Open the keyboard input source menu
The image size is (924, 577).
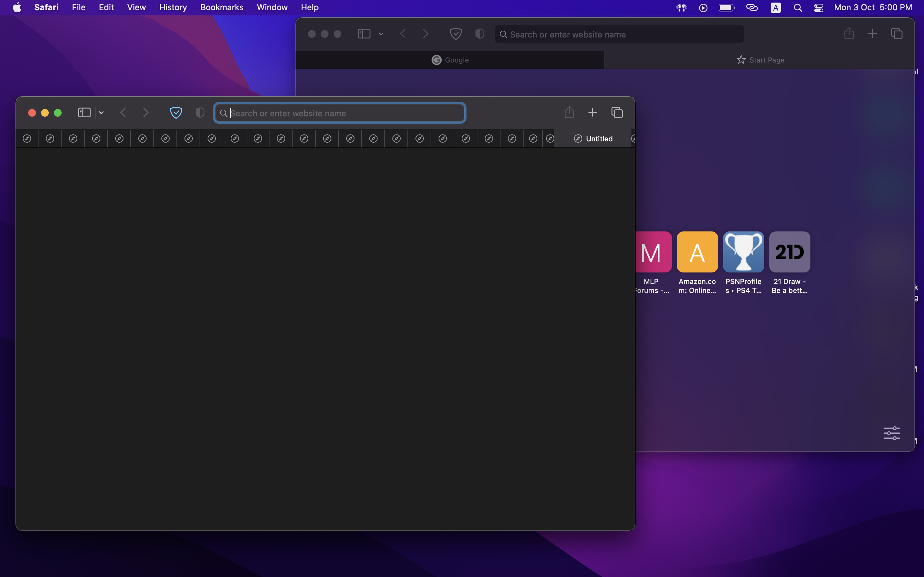(x=775, y=8)
